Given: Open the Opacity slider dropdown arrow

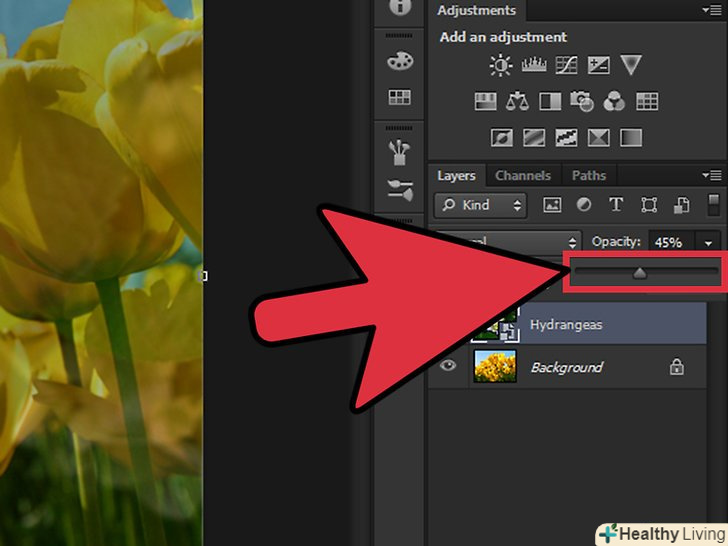Looking at the screenshot, I should point(708,243).
